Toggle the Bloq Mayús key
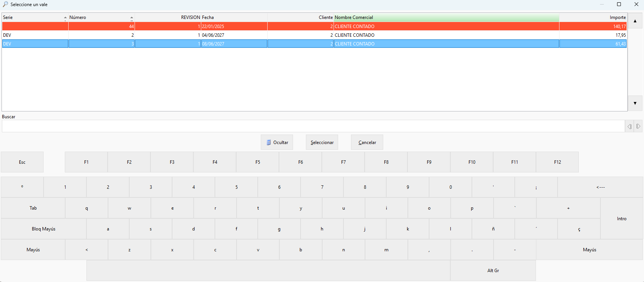 pyautogui.click(x=44, y=229)
